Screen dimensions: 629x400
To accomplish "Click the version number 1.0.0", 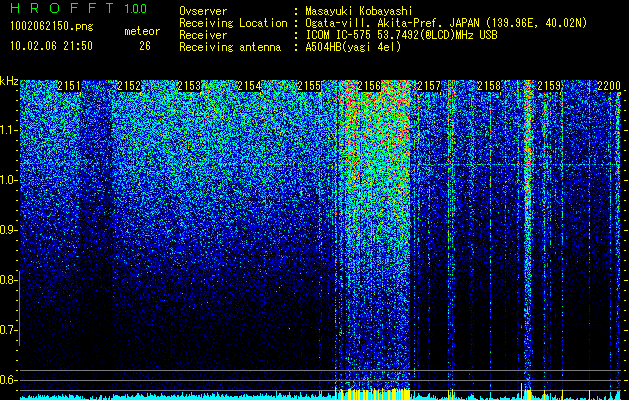I will coord(136,9).
